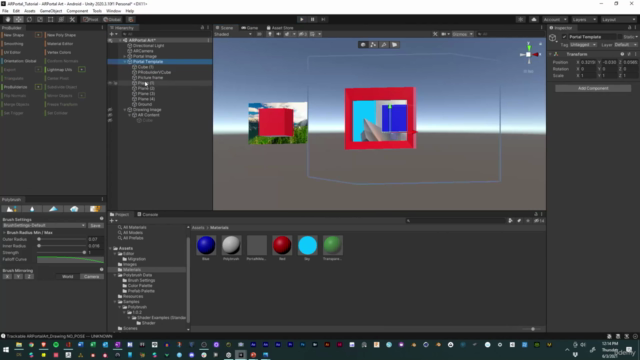Select the combined Transform tool
Viewport: 640px width, 360px height.
point(61,20)
